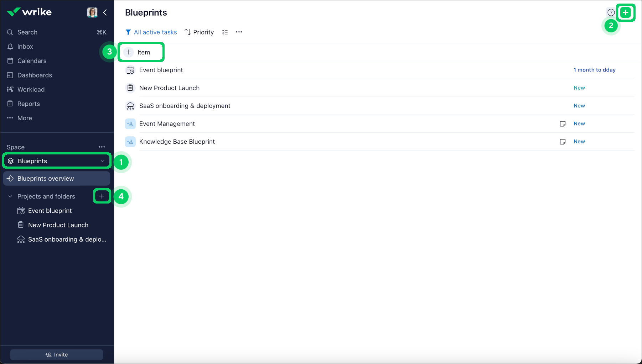Click the Workload icon
Screen dimensions: 642x364
point(10,89)
